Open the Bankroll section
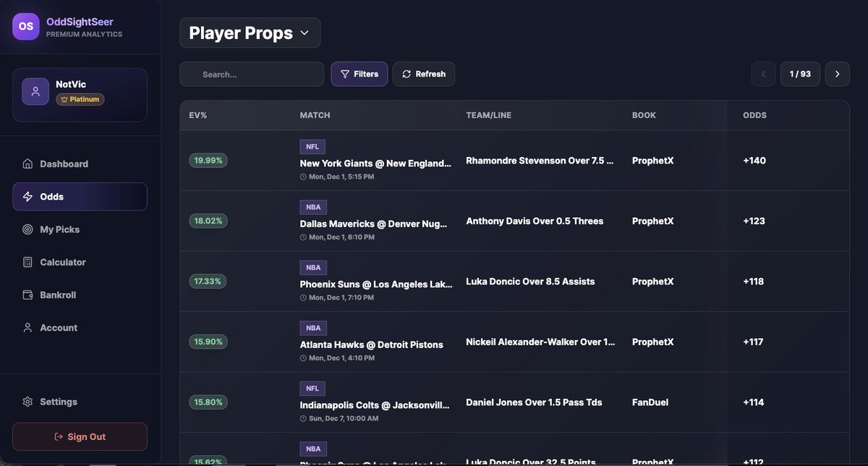The width and height of the screenshot is (868, 466). (80, 295)
